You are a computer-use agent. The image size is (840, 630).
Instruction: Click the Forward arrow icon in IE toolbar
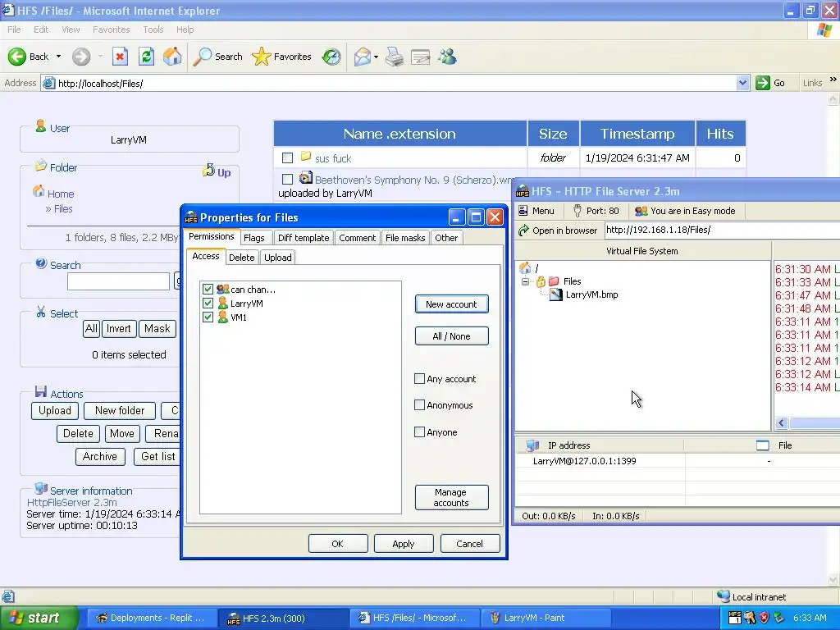coord(81,57)
